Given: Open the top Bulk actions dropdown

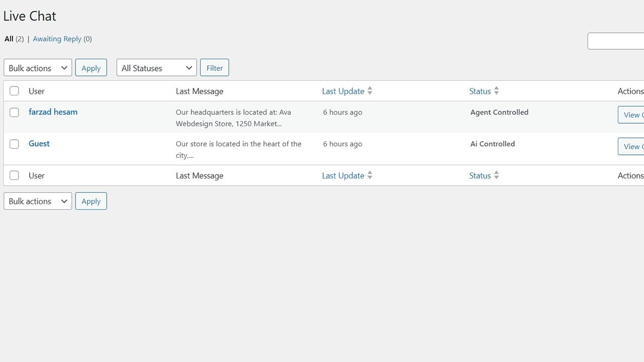Looking at the screenshot, I should click(x=38, y=68).
